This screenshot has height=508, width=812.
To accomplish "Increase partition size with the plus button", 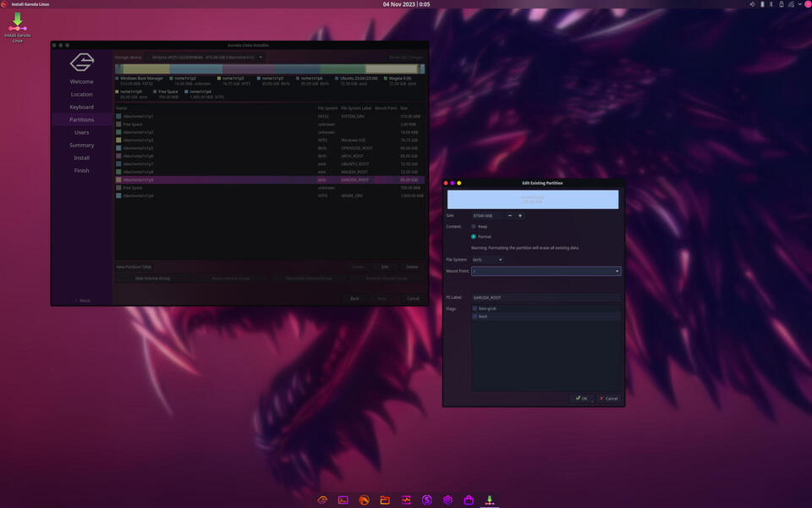I will tap(520, 216).
